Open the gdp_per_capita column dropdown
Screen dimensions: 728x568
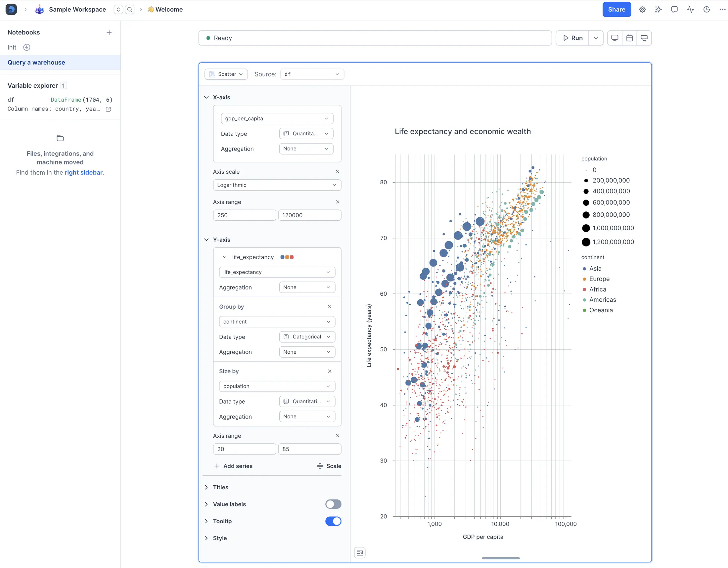point(277,118)
